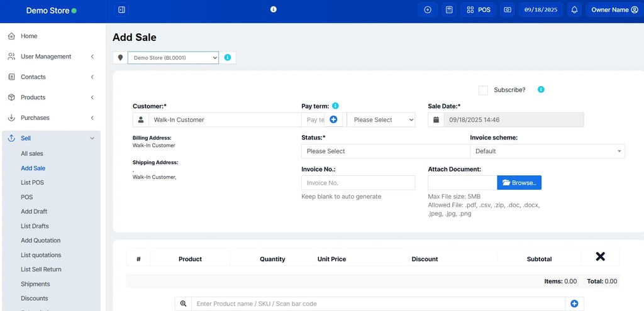This screenshot has height=311, width=644.
Task: Select Add Sale in sidebar
Action: (33, 168)
